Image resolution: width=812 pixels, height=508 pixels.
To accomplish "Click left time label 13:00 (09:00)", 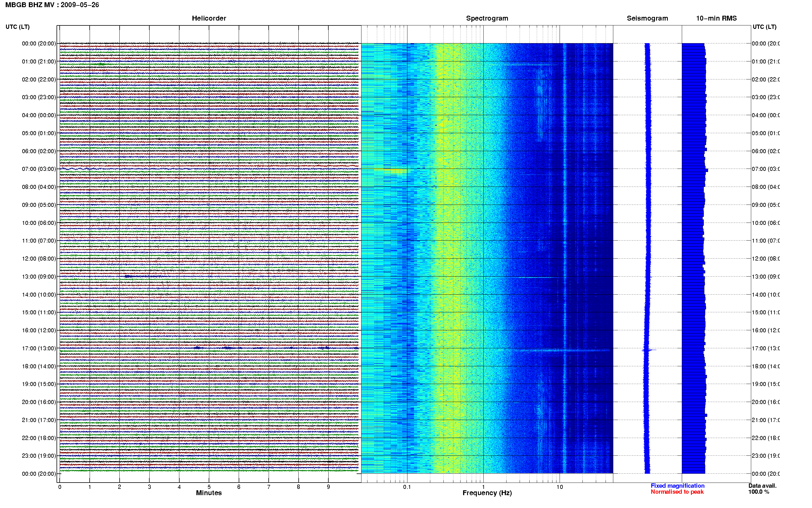I will [x=39, y=277].
